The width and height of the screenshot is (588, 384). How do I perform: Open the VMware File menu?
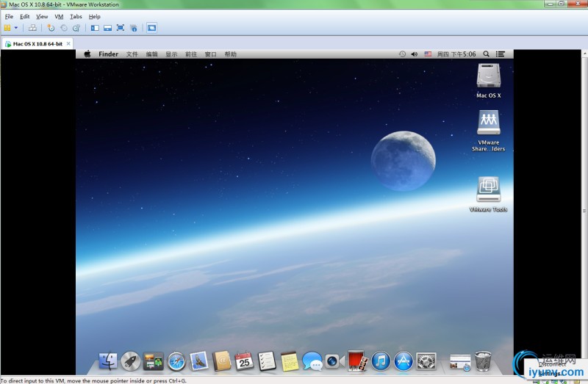point(9,16)
